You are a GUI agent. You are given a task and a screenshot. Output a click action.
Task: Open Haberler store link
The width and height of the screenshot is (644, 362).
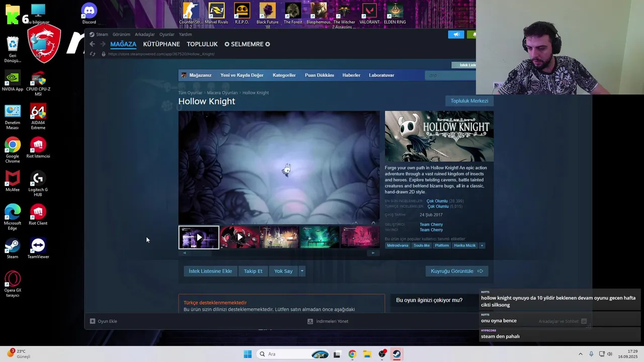pyautogui.click(x=351, y=75)
